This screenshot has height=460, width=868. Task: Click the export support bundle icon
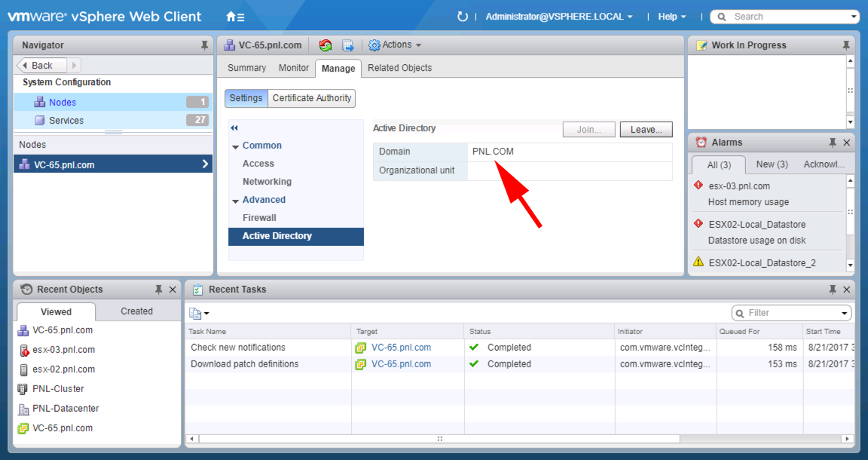click(347, 45)
